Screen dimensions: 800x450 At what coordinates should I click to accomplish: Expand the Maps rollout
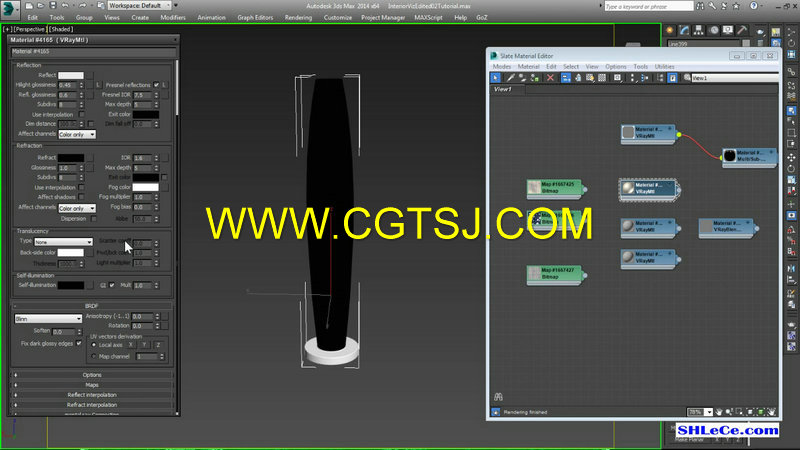tap(92, 385)
